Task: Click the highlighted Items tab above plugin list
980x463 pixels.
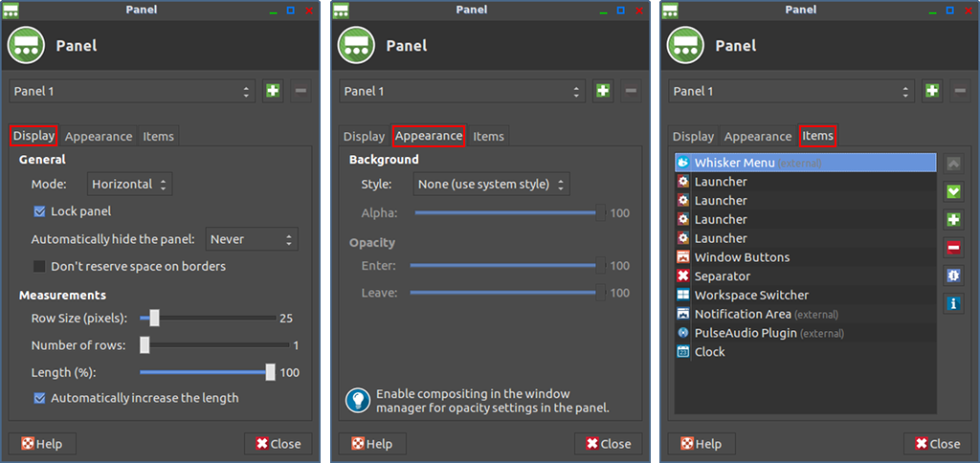Action: pos(817,136)
